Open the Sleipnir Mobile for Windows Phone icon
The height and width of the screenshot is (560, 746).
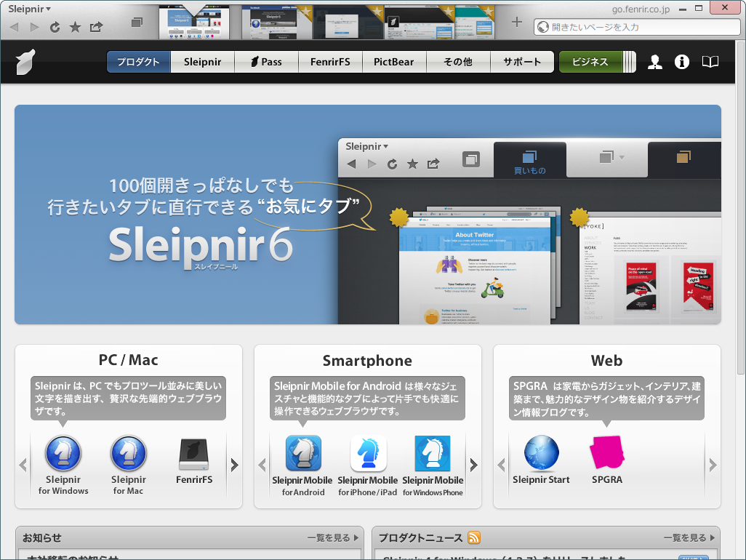coord(433,453)
